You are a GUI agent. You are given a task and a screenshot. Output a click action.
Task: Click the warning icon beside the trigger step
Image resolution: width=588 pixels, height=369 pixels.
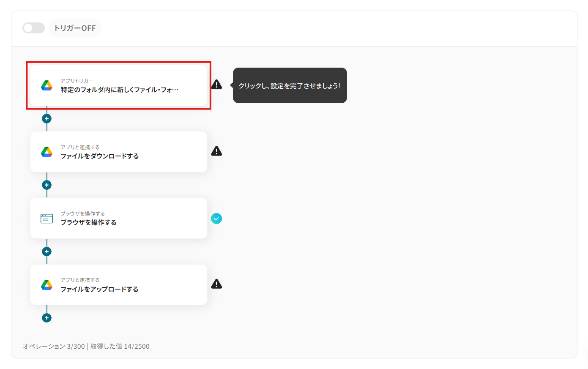tap(216, 85)
